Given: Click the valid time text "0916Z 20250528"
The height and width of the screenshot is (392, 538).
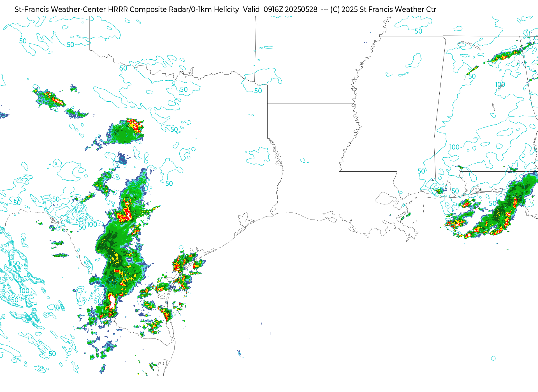Looking at the screenshot, I should click(x=290, y=10).
